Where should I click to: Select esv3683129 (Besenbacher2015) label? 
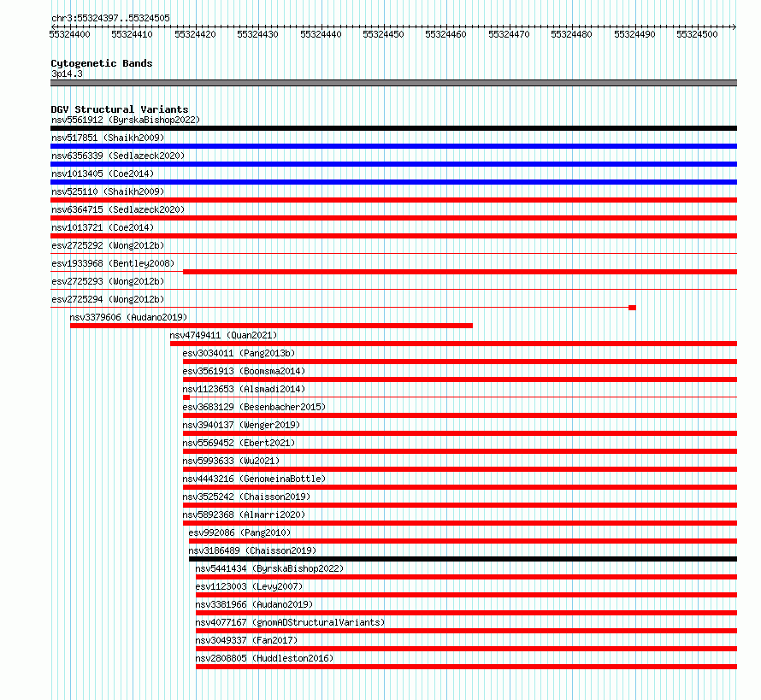coord(254,407)
